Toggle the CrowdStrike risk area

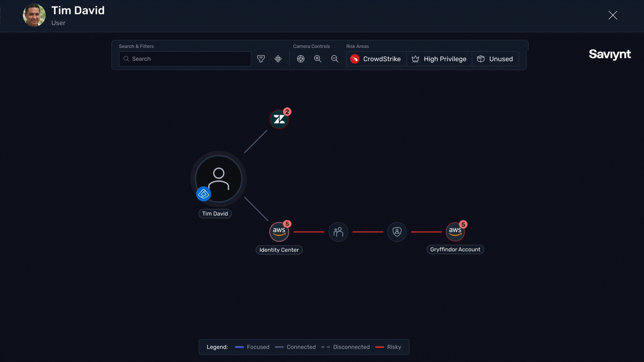pyautogui.click(x=376, y=59)
